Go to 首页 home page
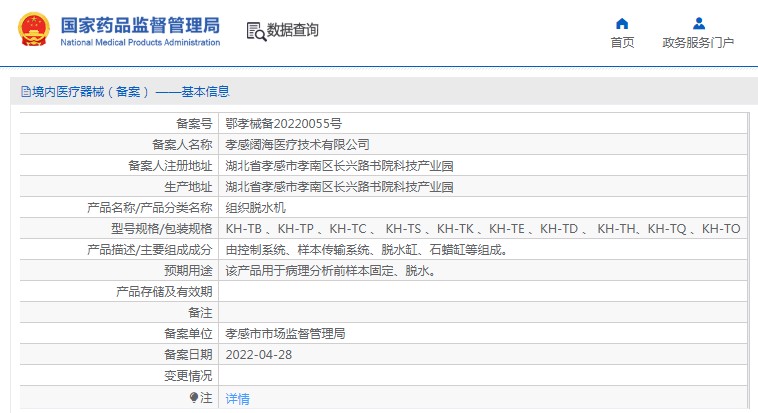This screenshot has width=758, height=413. [622, 43]
